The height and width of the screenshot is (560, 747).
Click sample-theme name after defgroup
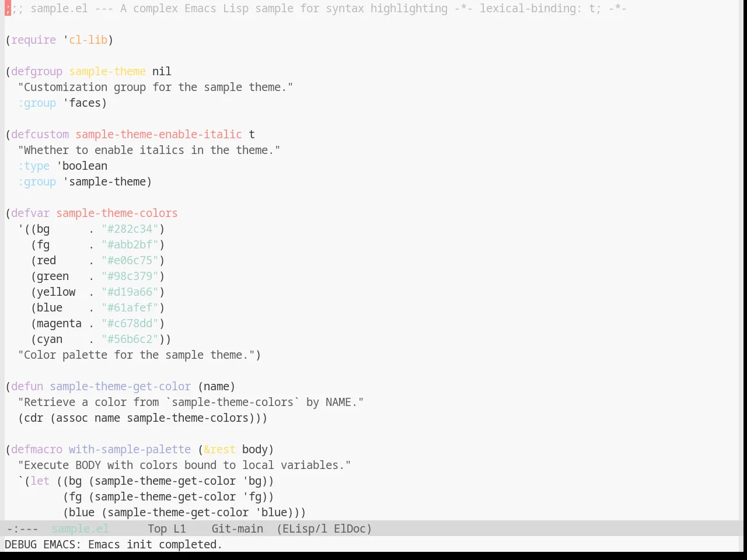(107, 71)
